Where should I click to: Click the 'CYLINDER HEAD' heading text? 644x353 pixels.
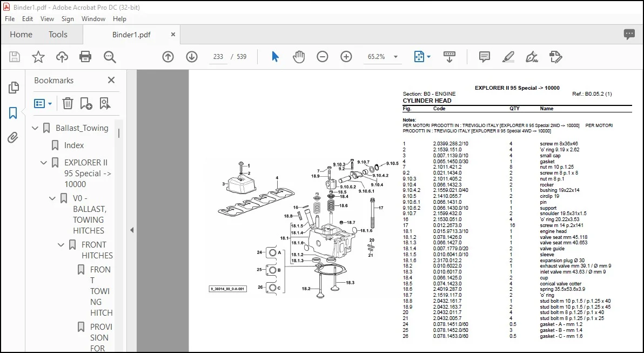[427, 101]
